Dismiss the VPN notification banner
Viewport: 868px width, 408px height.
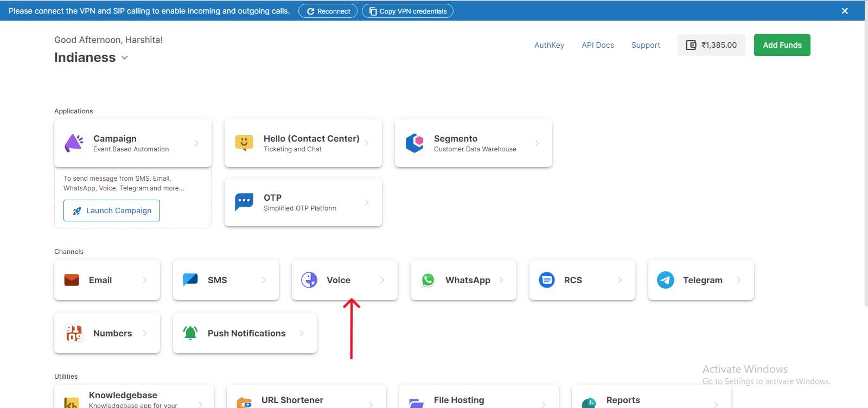[x=845, y=11]
